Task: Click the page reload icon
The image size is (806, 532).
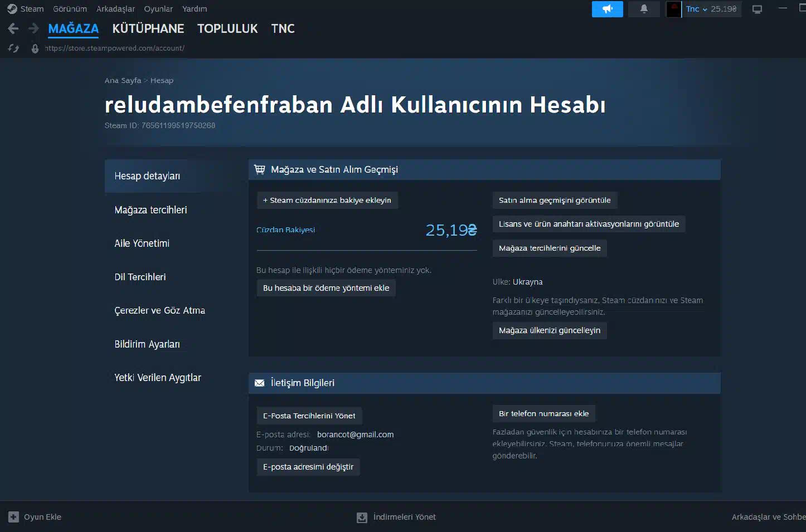Action: point(13,48)
